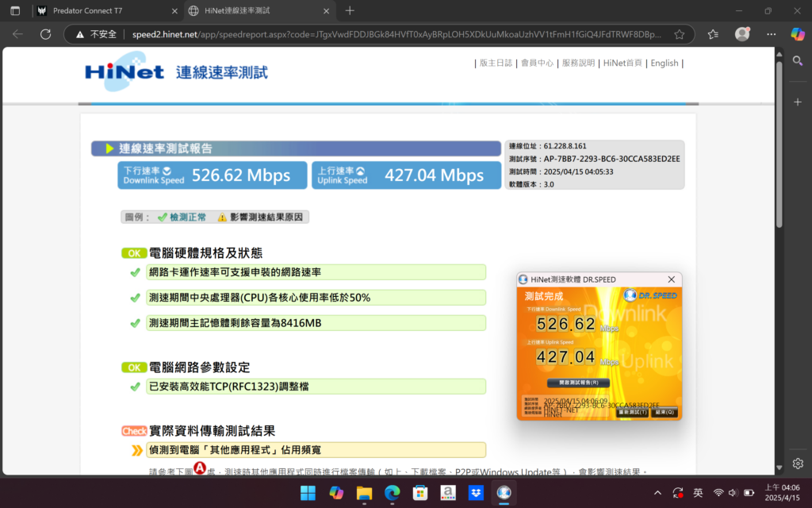The height and width of the screenshot is (508, 812).
Task: Click the 不安全 security warning indicator
Action: coord(97,34)
